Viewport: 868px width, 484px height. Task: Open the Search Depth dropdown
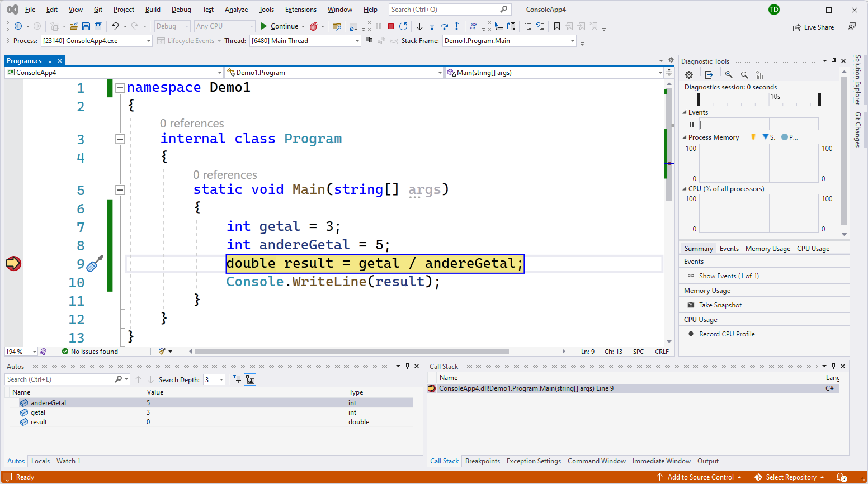[x=214, y=379]
